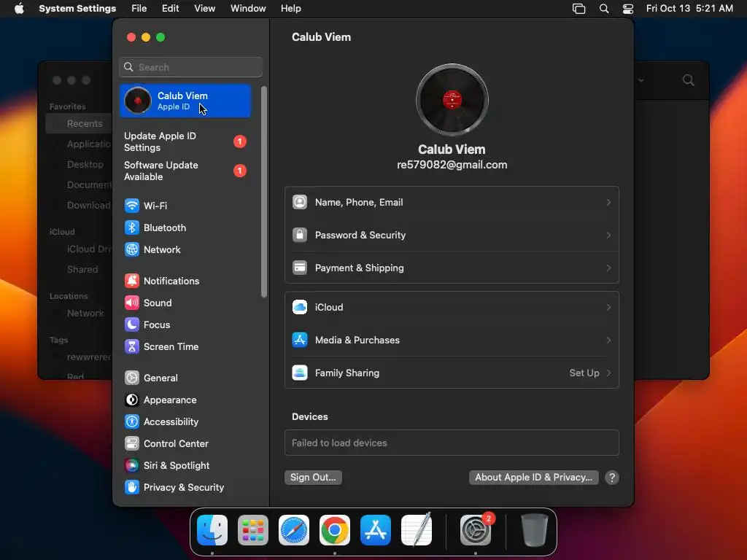
Task: Open TextEdit from the Dock
Action: coord(417,530)
